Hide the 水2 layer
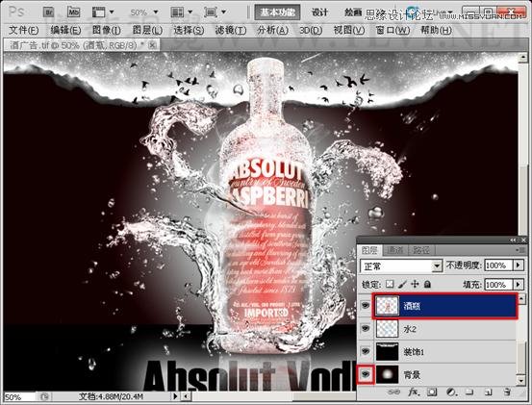This screenshot has height=405, width=532. coord(365,328)
